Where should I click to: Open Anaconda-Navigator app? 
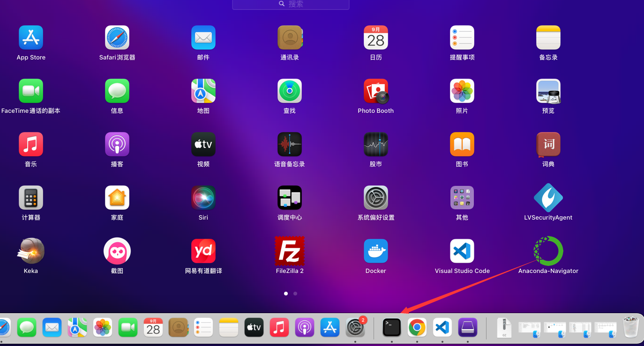click(x=548, y=251)
